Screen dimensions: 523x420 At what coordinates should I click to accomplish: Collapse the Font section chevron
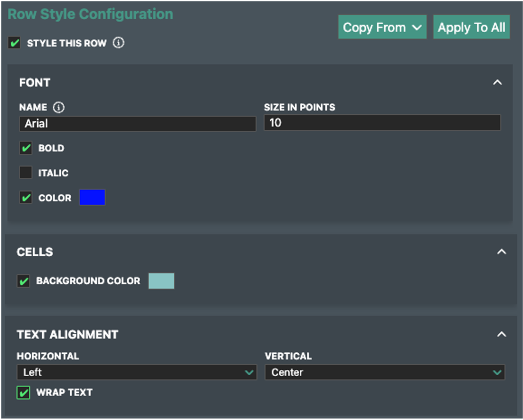tap(497, 82)
